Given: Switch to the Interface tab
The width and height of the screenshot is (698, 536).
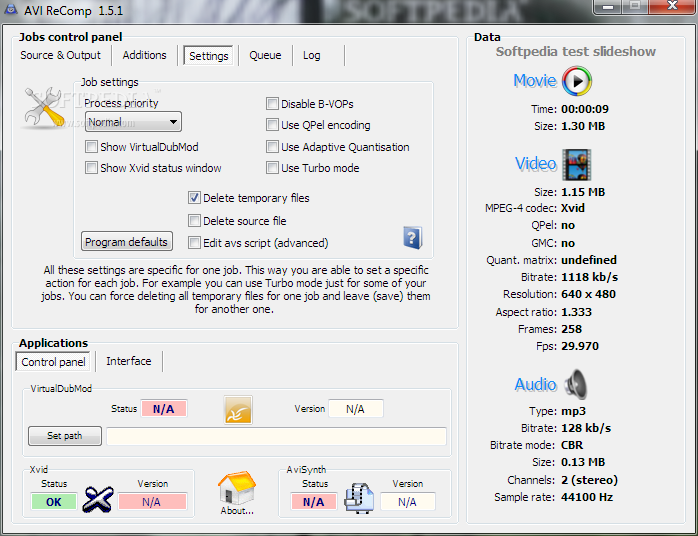Looking at the screenshot, I should [129, 361].
